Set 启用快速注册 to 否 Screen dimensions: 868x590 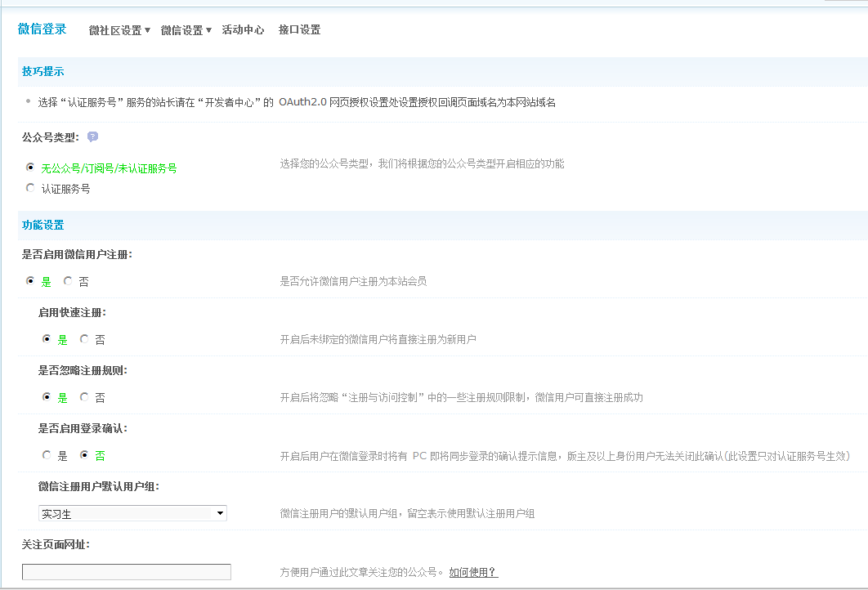[x=84, y=339]
